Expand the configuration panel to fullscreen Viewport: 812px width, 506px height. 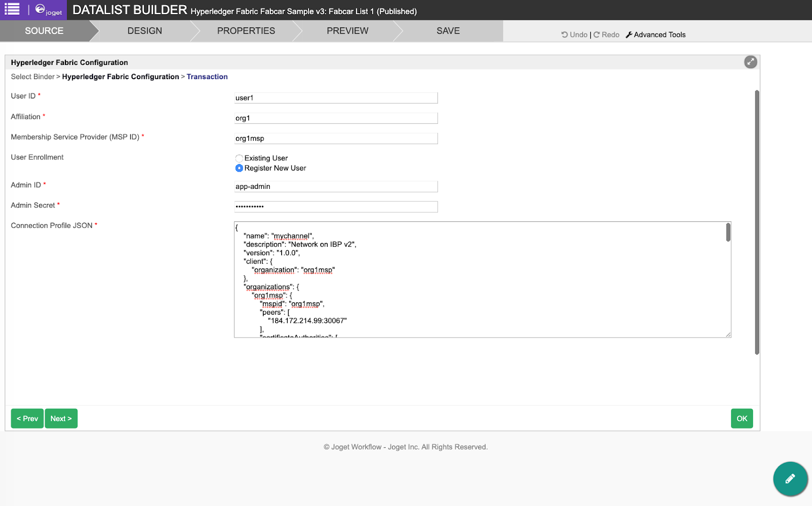pos(750,62)
